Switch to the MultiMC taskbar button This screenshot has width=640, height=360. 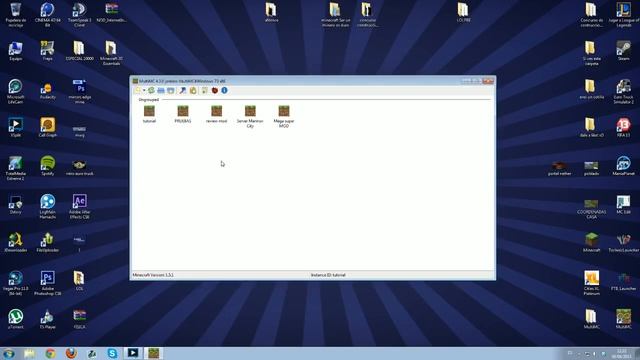[153, 353]
